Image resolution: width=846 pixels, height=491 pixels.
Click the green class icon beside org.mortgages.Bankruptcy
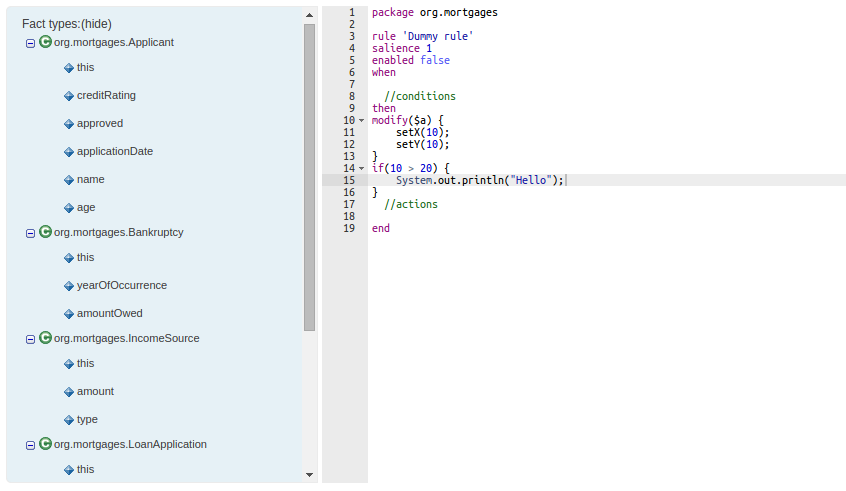click(45, 232)
